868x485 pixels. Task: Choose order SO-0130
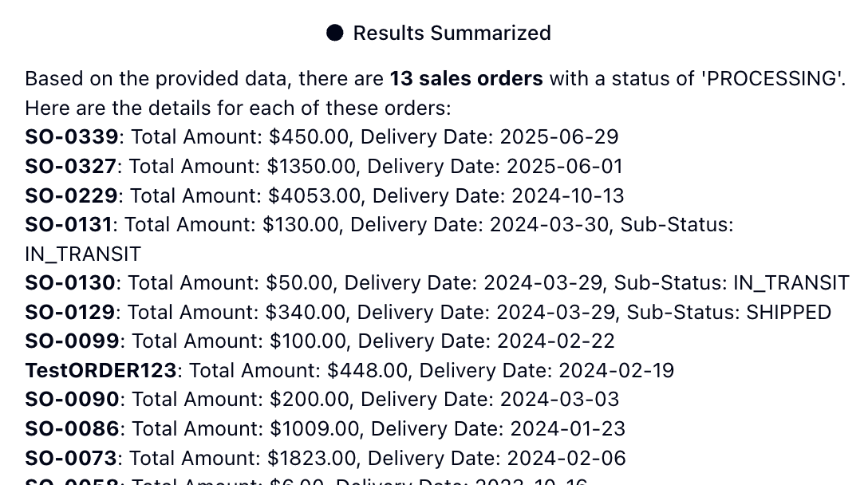click(70, 283)
